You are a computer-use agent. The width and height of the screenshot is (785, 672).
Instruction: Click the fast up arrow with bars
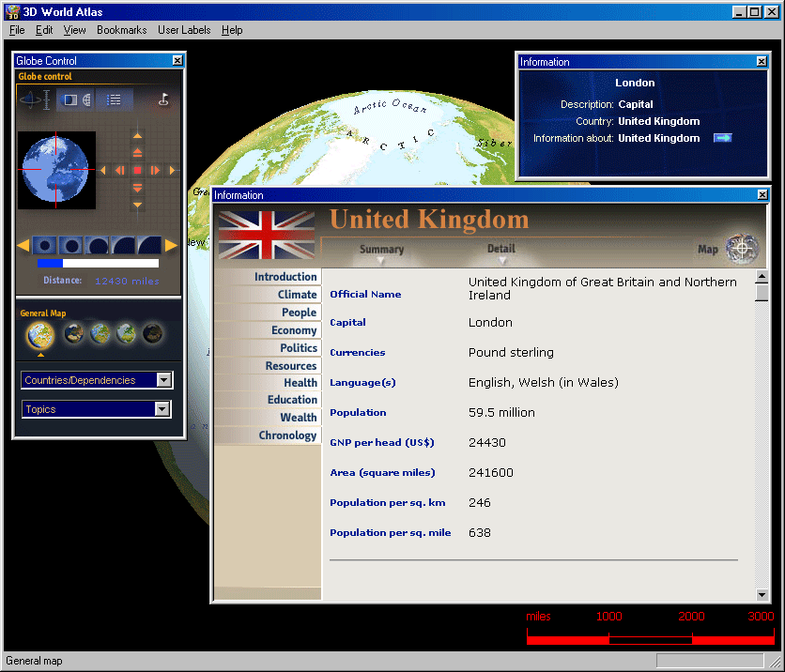point(138,153)
